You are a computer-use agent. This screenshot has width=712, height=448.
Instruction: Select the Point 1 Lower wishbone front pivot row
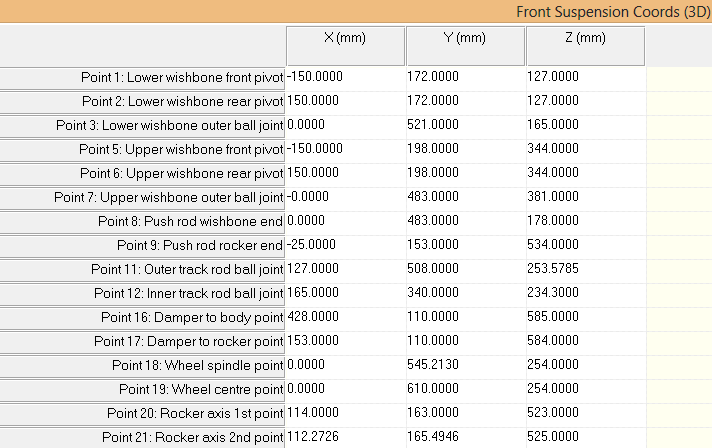coord(143,77)
